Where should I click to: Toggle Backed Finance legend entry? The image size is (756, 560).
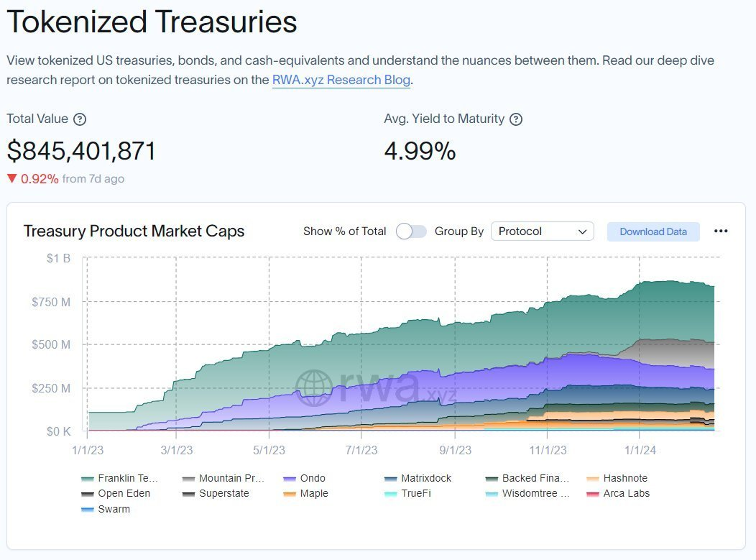point(527,478)
